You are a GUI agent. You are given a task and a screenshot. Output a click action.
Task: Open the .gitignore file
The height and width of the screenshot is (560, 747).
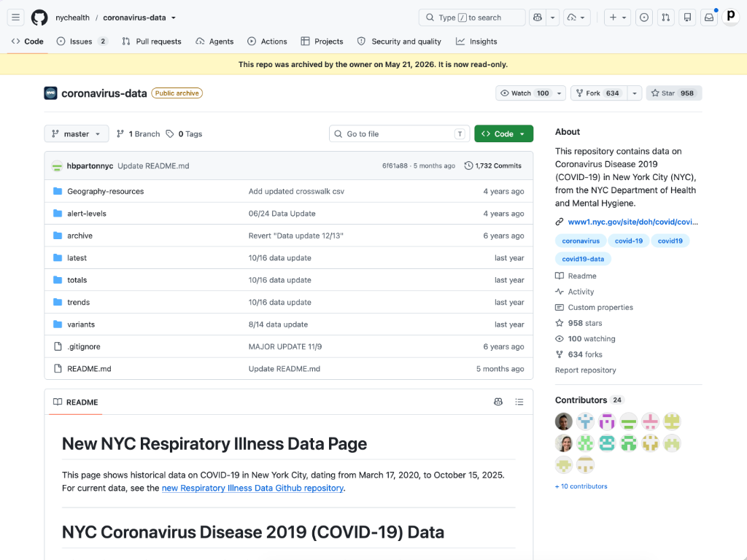pos(84,346)
